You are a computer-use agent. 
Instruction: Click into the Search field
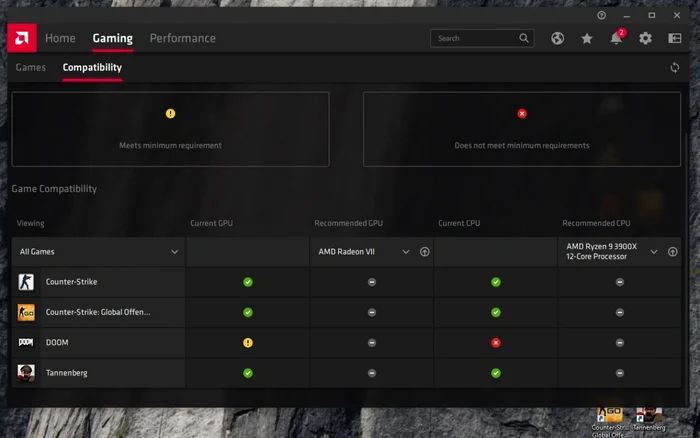(x=482, y=38)
